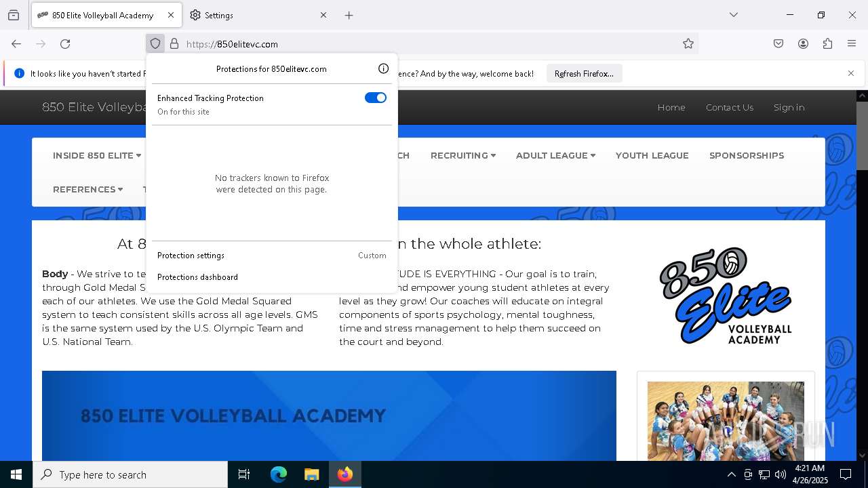Expand the RECRUITING menu
The height and width of the screenshot is (488, 868).
(x=463, y=155)
